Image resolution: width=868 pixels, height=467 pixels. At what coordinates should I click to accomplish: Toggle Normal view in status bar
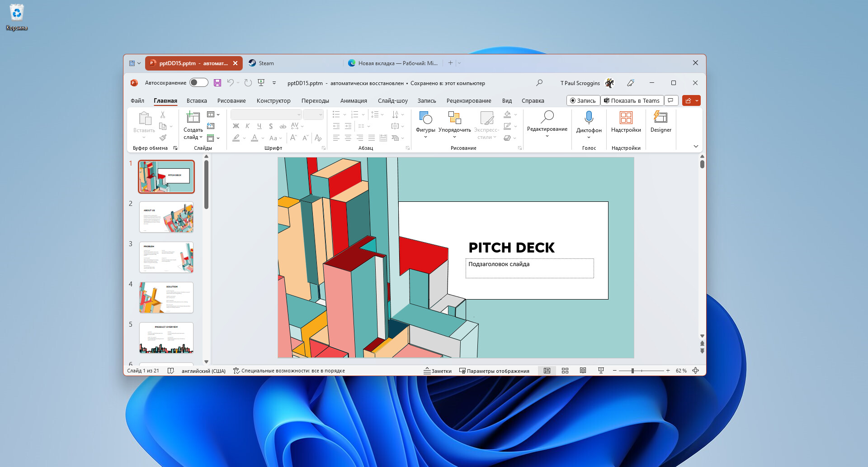click(547, 371)
